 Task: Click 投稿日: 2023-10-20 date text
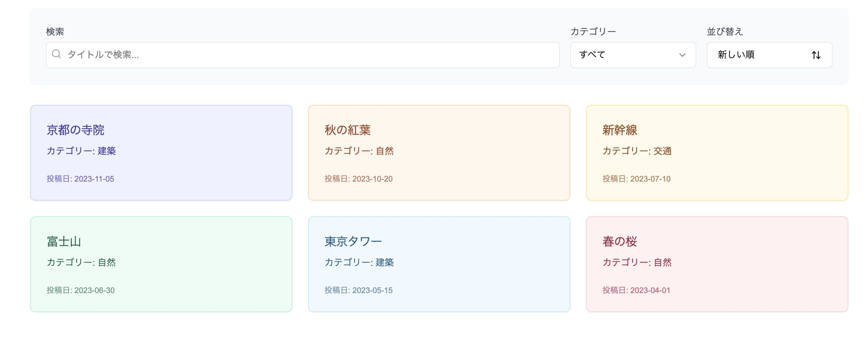pyautogui.click(x=358, y=179)
